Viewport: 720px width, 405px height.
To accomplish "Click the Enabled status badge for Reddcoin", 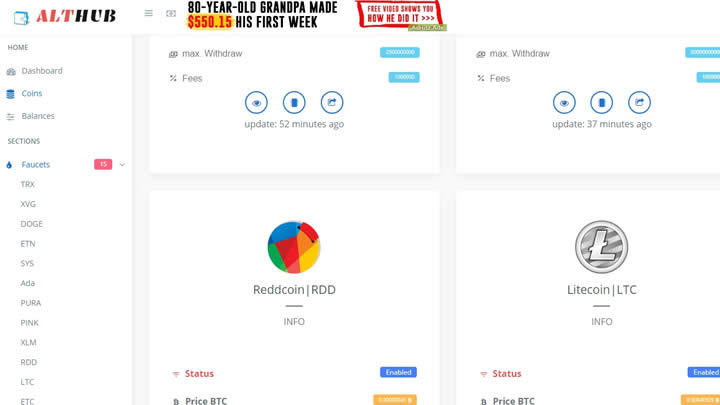I will (x=398, y=372).
